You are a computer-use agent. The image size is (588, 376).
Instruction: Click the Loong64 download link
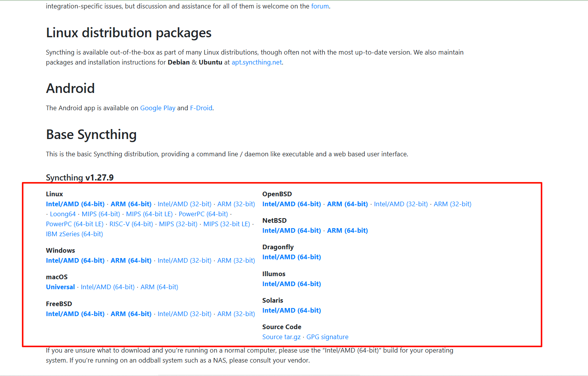pos(63,214)
